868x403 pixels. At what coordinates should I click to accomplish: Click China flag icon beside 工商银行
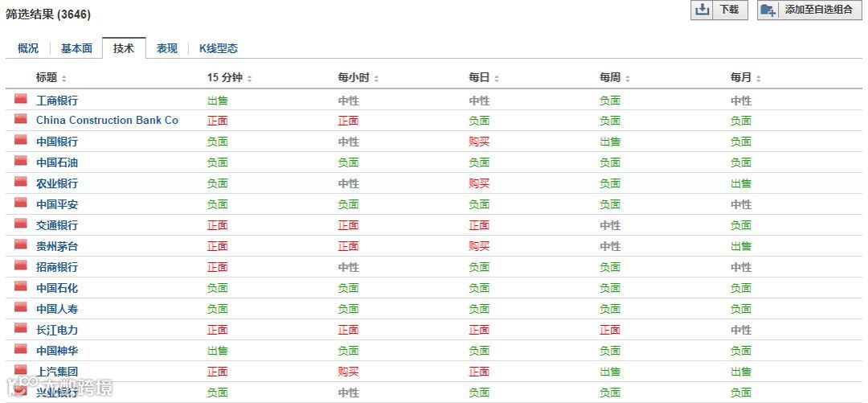20,99
